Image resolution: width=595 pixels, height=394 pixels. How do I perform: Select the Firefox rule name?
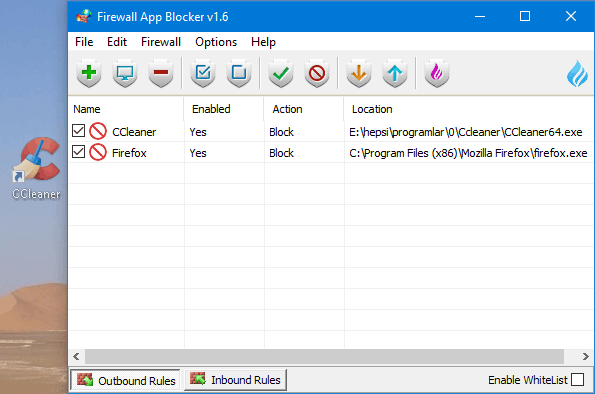(129, 153)
